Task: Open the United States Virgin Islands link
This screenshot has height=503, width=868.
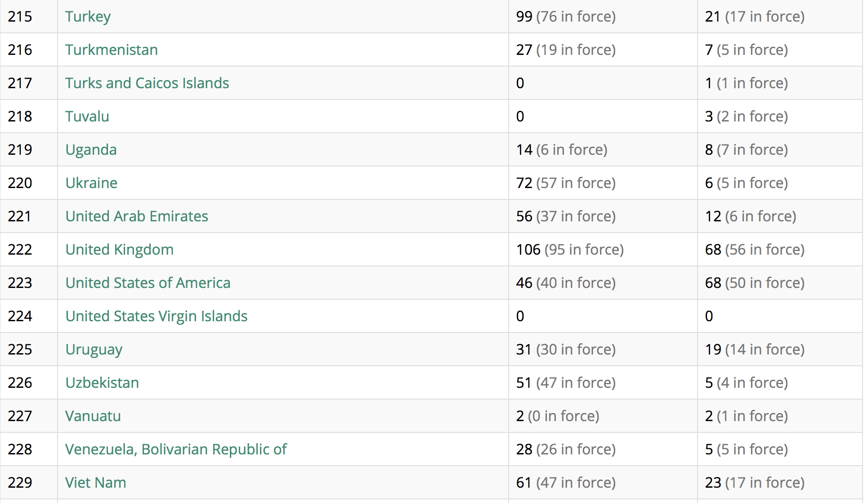Action: pos(157,316)
